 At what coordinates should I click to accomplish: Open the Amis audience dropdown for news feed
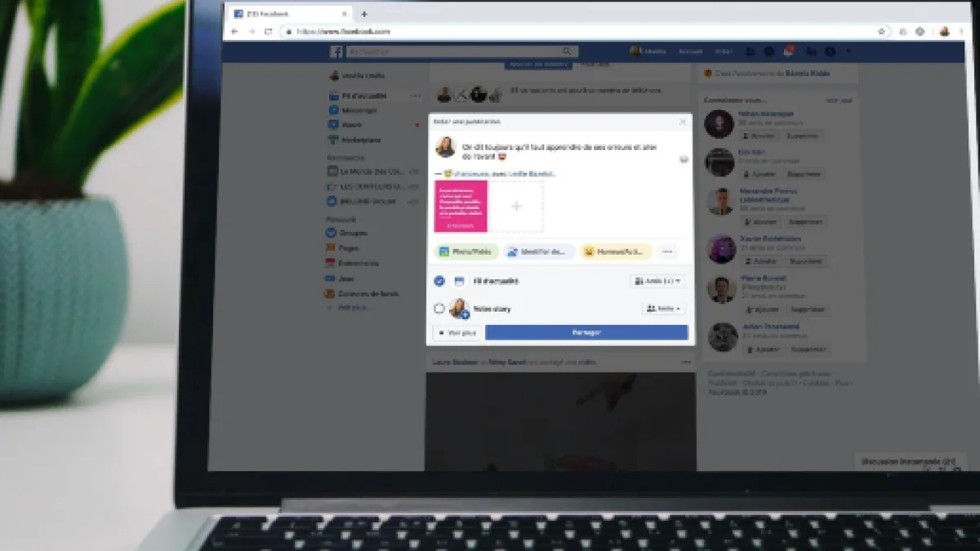(x=657, y=281)
